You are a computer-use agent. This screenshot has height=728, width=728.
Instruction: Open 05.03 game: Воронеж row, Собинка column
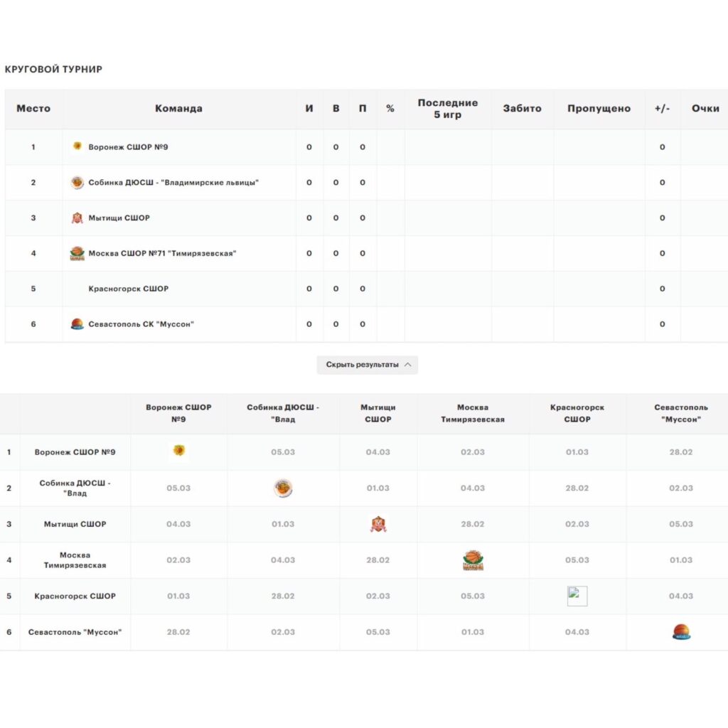[x=283, y=452]
